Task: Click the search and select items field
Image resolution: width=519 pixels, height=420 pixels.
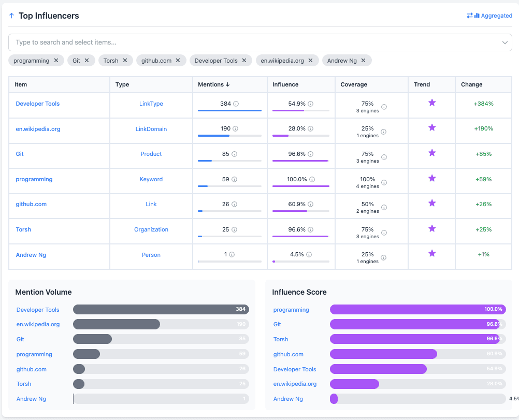Action: point(207,42)
